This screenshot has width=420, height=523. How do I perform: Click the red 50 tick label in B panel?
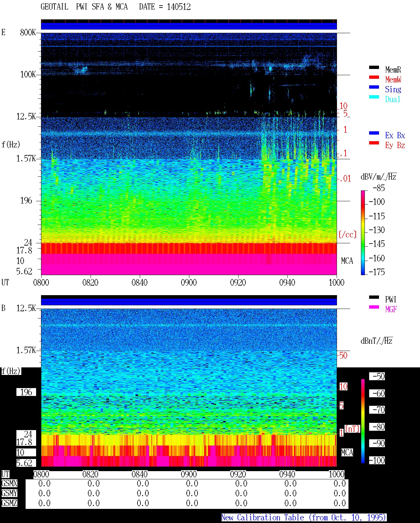343,355
